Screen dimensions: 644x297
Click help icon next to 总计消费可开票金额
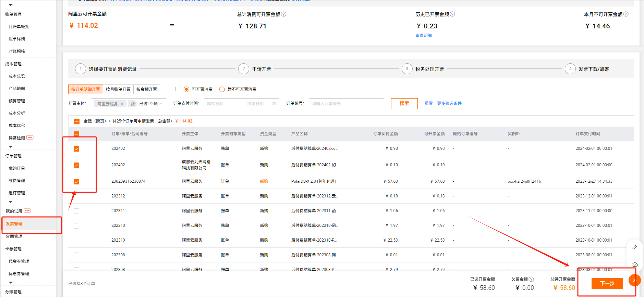[283, 14]
